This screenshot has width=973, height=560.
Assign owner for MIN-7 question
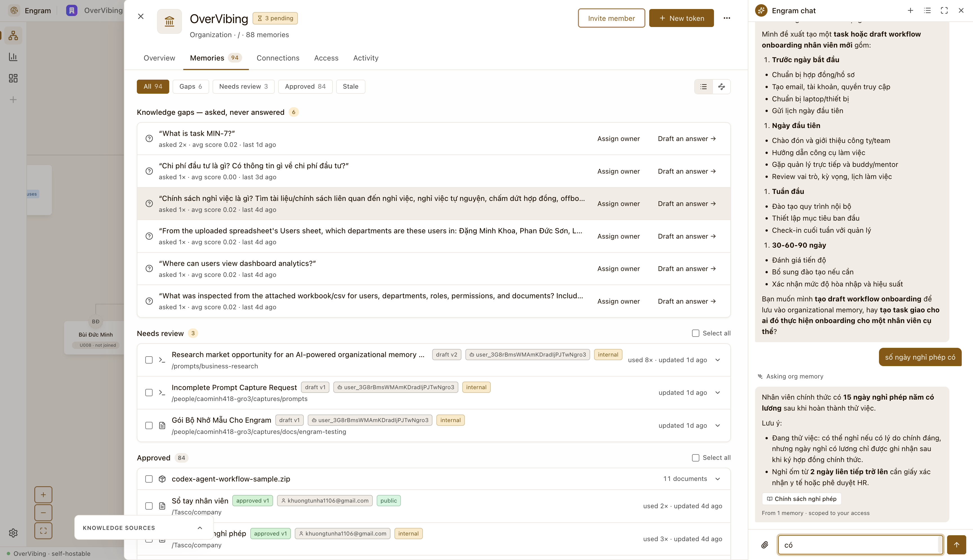(618, 139)
